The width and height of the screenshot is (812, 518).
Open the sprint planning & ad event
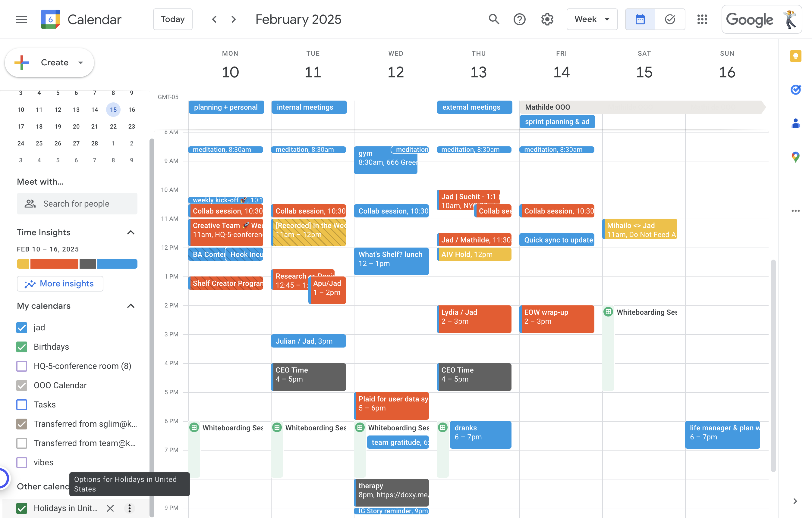(557, 121)
